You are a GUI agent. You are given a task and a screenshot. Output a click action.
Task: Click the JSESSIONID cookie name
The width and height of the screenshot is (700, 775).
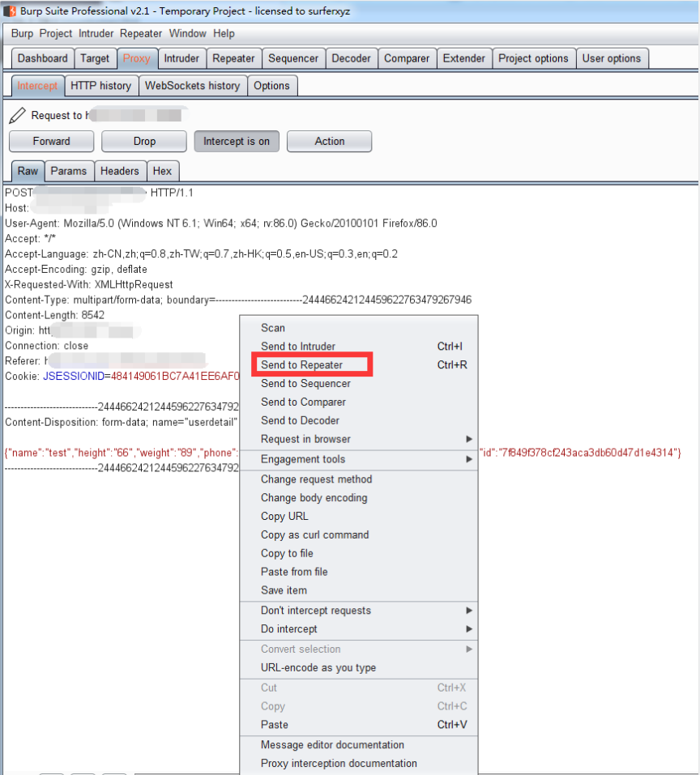click(74, 376)
